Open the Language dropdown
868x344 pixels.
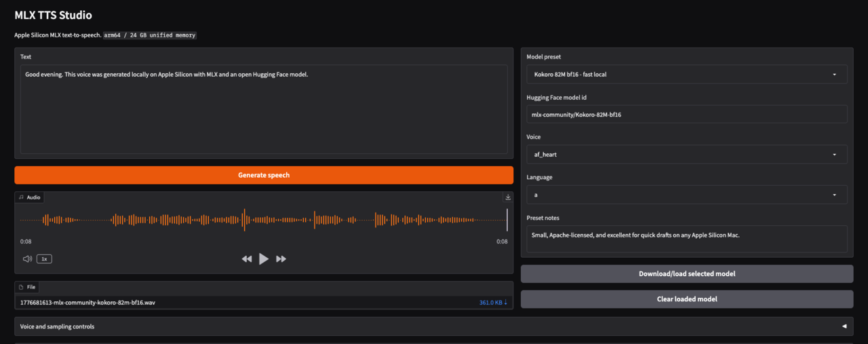686,195
